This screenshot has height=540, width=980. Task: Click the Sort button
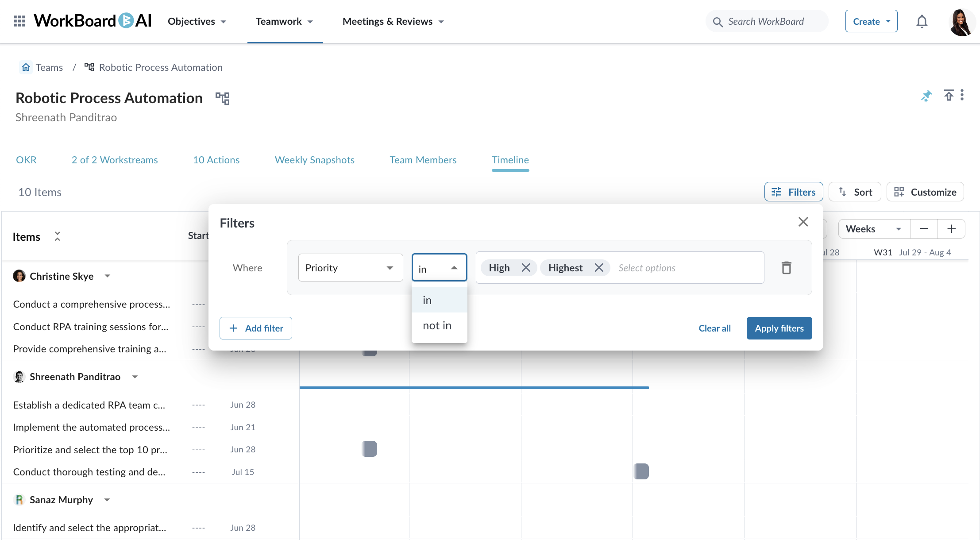855,192
